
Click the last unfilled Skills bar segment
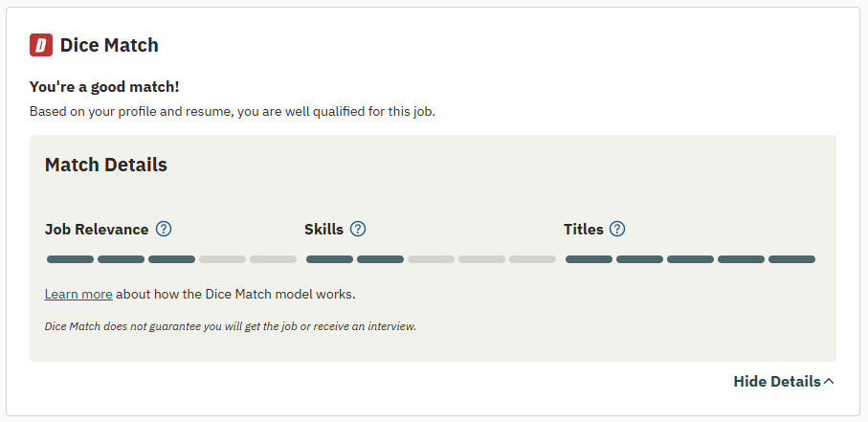coord(532,259)
